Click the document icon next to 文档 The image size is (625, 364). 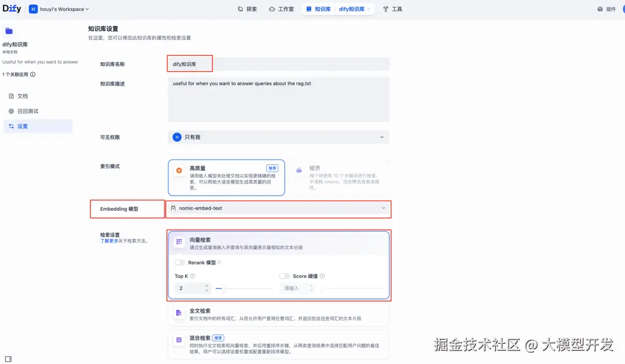pos(11,96)
